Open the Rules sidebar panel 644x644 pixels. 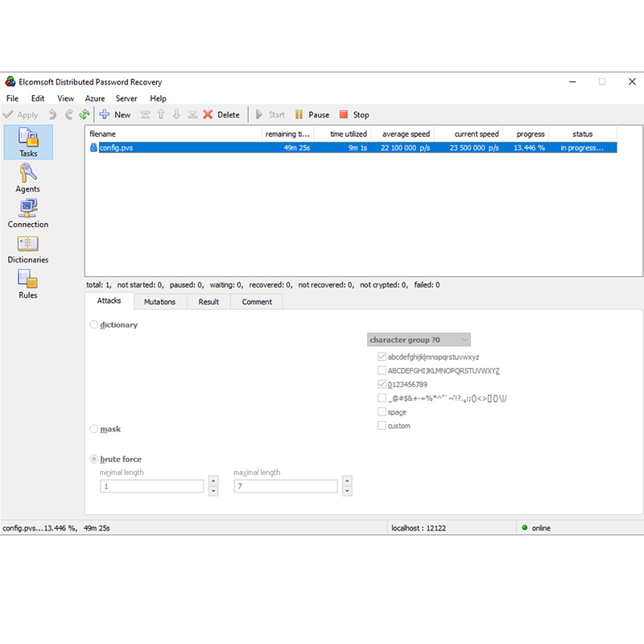[x=28, y=284]
